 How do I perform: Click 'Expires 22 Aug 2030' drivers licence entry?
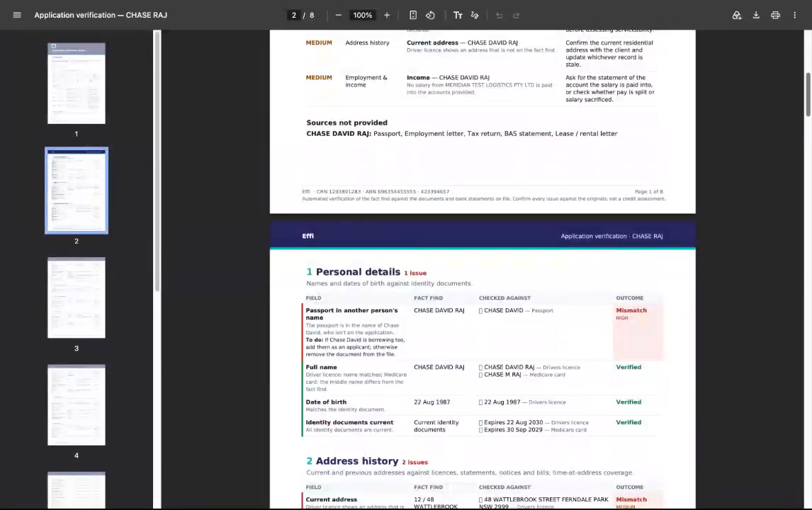(534, 422)
